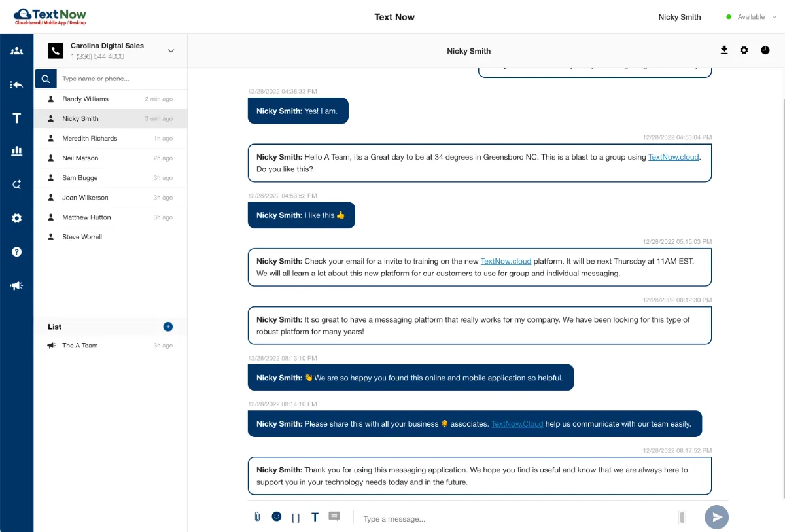Screen dimensions: 785x532
Task: View message history using the clock icon
Action: tap(765, 50)
